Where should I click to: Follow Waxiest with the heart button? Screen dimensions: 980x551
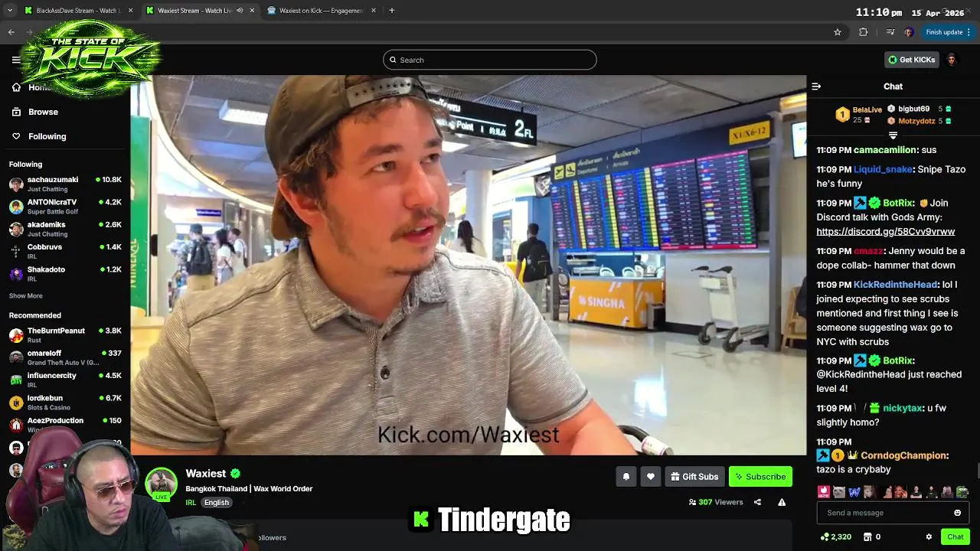[650, 477]
